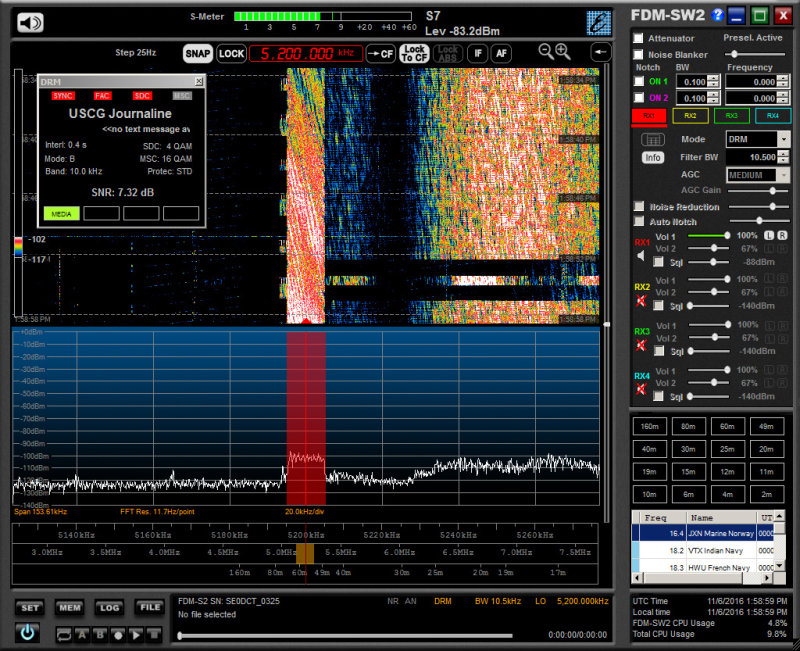The height and width of the screenshot is (651, 800).
Task: Click the filter shape icon beside Mode
Action: pos(653,139)
